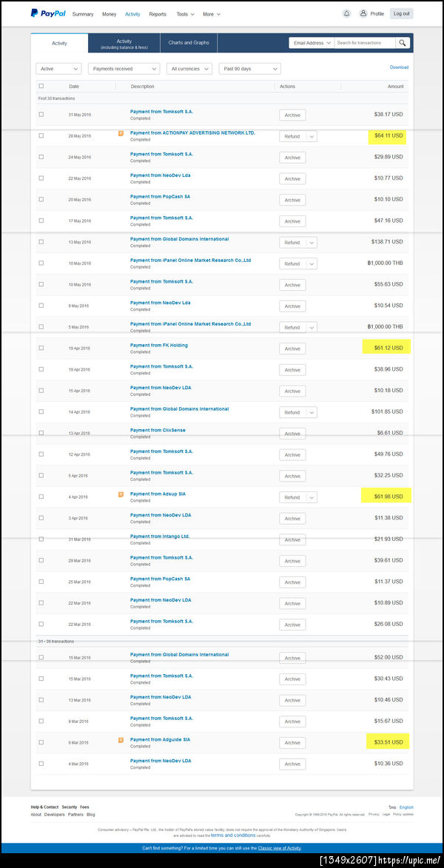Viewport: 444px width, 868px height.
Task: Click the Search for transactions field
Action: pos(365,43)
